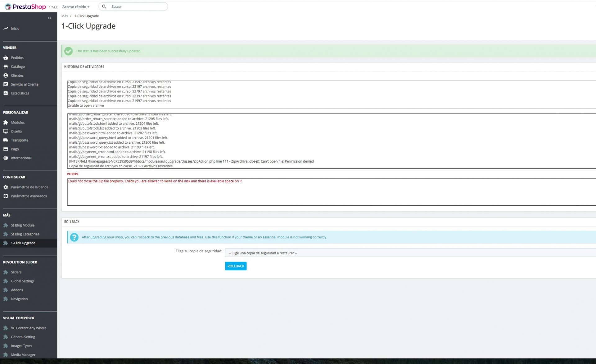Click the Más breadcrumb link
The width and height of the screenshot is (596, 364).
(65, 16)
